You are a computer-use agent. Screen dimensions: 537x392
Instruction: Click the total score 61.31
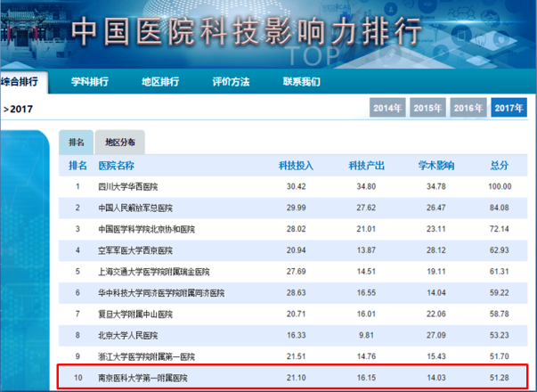[500, 272]
